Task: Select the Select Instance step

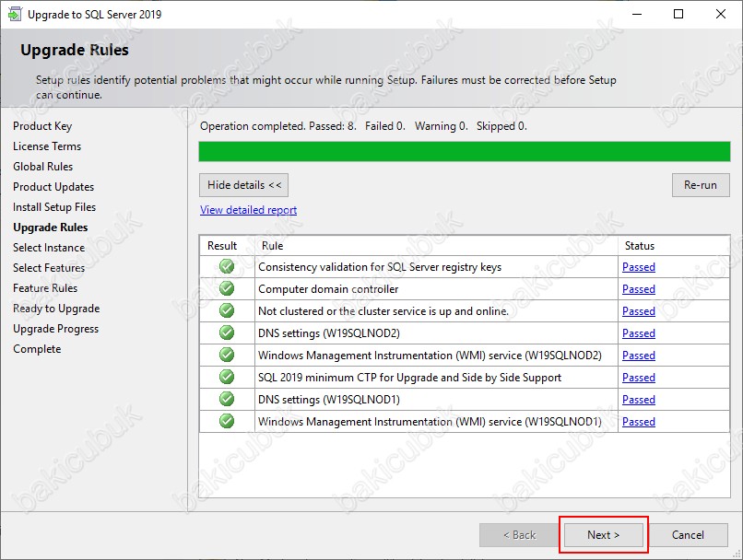Action: (x=49, y=248)
